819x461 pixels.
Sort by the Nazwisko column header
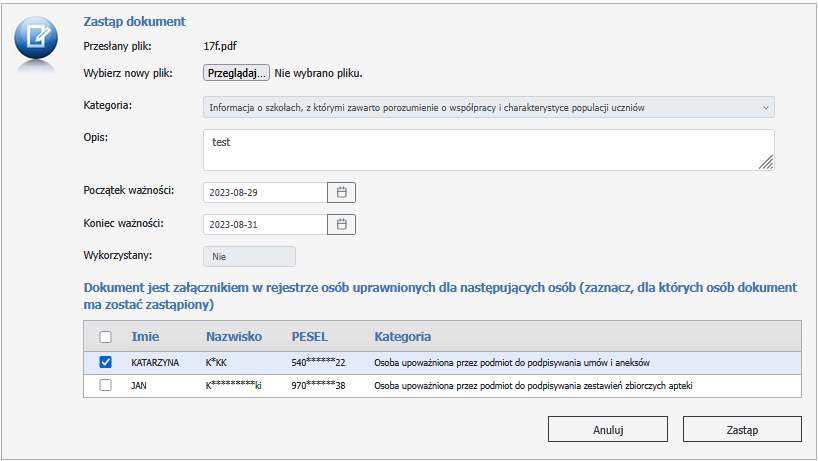[233, 337]
